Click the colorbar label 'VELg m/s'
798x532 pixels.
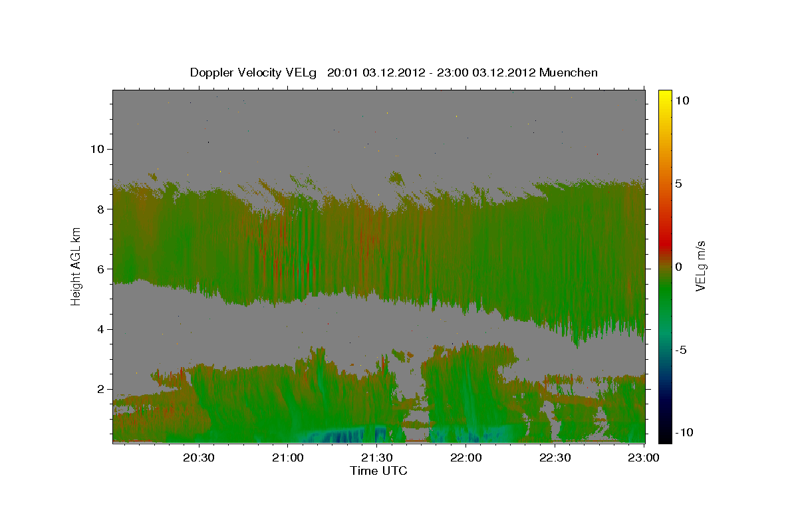pos(700,267)
